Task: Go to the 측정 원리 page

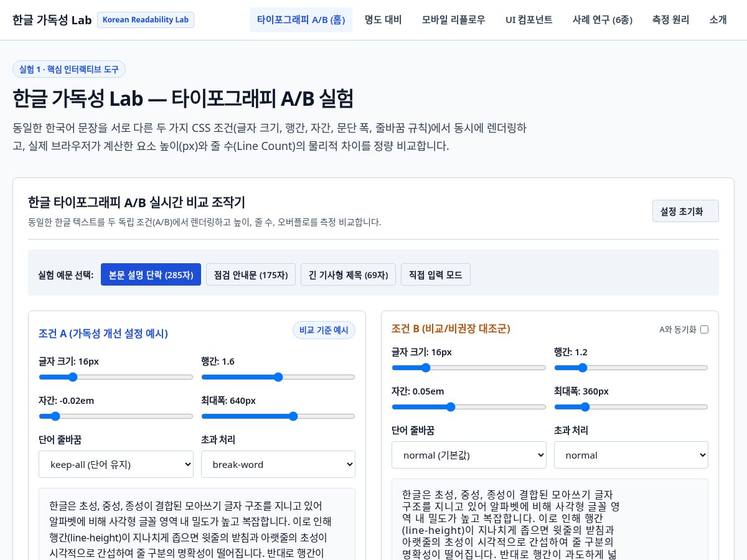Action: (670, 20)
